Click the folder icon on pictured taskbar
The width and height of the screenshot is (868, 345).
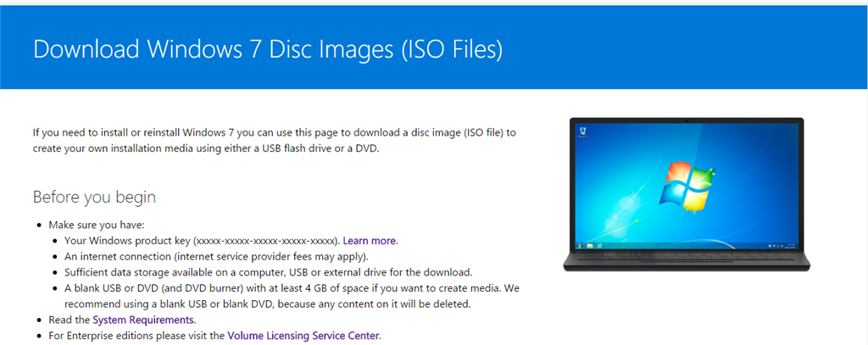pos(590,246)
